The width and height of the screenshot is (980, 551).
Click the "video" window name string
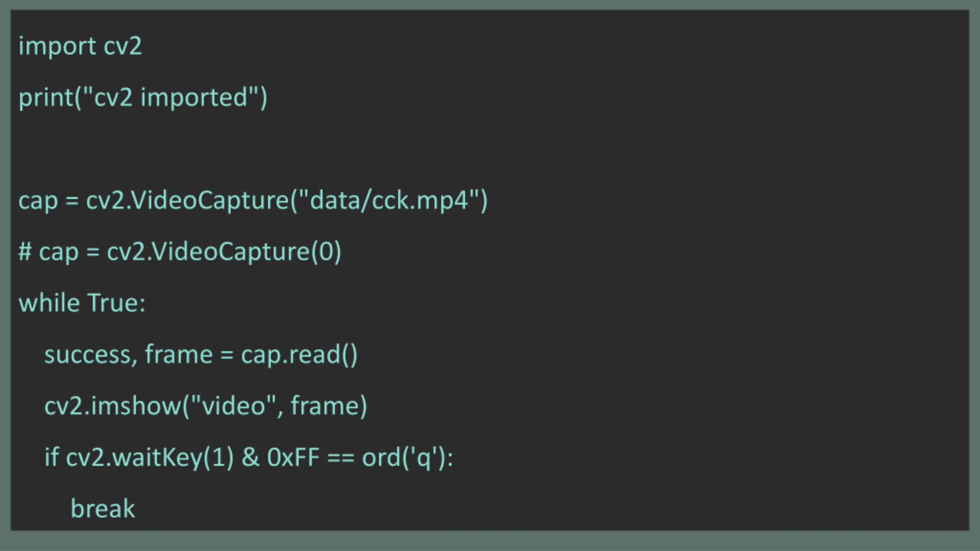(x=233, y=406)
